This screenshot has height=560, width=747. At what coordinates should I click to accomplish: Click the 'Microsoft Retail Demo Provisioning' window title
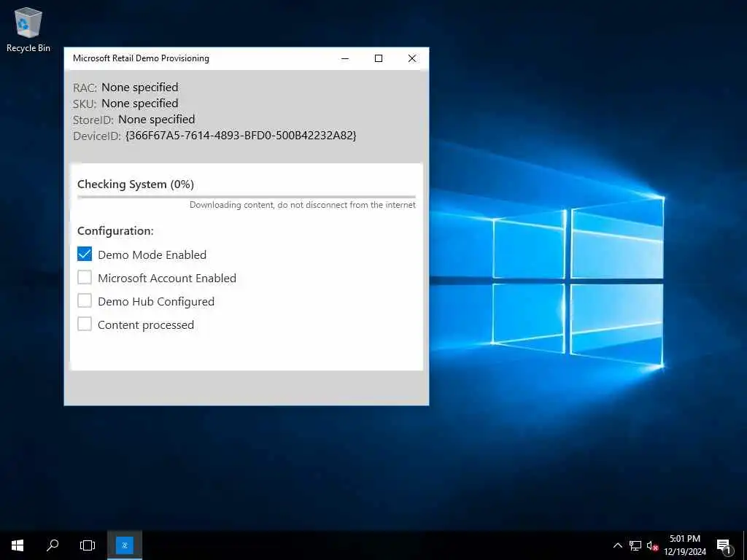(x=141, y=58)
